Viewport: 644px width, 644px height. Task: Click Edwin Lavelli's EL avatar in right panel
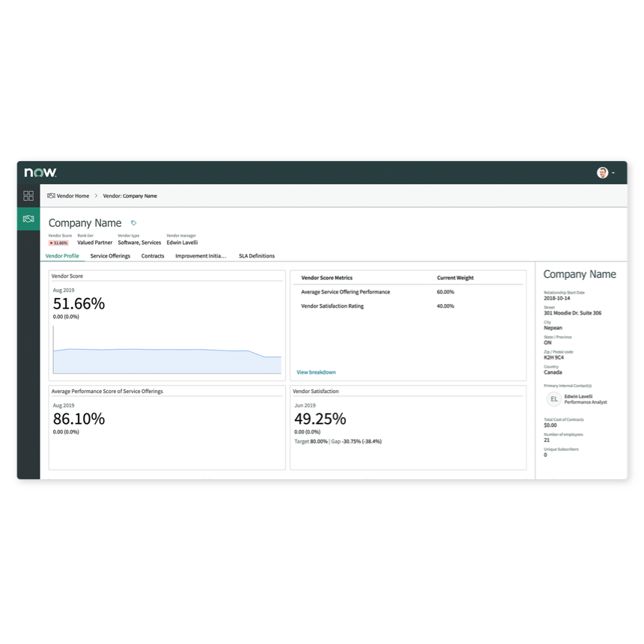pyautogui.click(x=554, y=398)
